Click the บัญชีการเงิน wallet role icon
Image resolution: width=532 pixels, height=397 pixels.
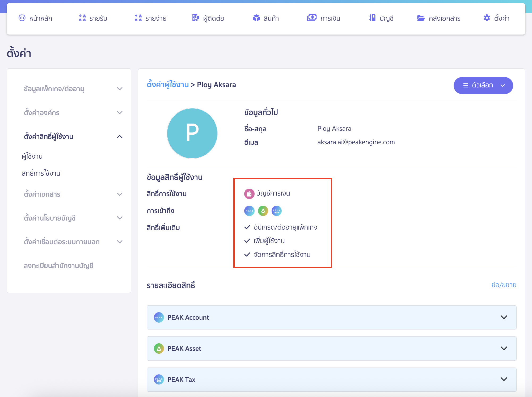(249, 193)
